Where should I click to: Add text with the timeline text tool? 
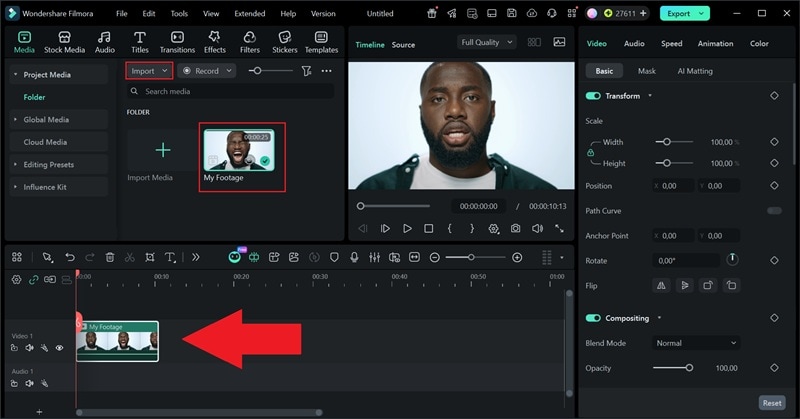tap(170, 257)
